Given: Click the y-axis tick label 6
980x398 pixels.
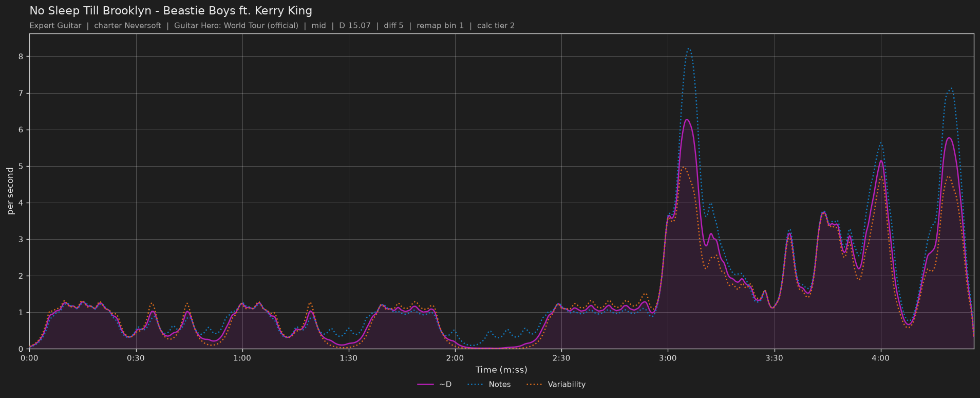Looking at the screenshot, I should (21, 130).
